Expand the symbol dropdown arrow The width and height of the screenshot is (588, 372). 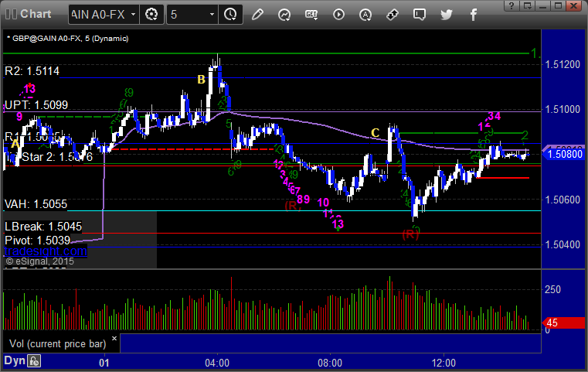click(x=133, y=15)
